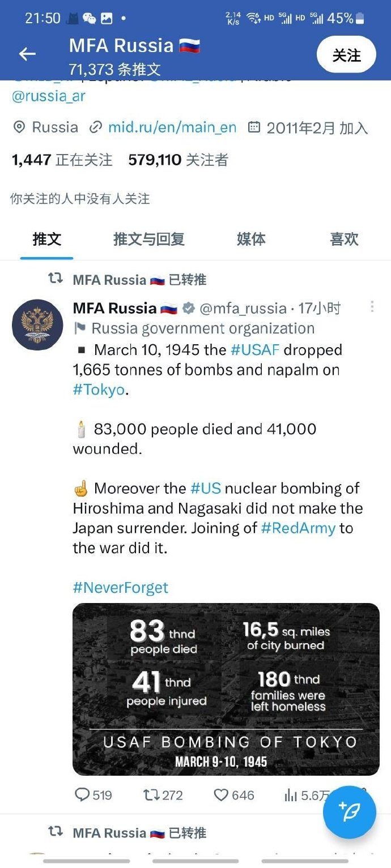391x868 pixels.
Task: Like the tweet with heart icon
Action: (221, 795)
